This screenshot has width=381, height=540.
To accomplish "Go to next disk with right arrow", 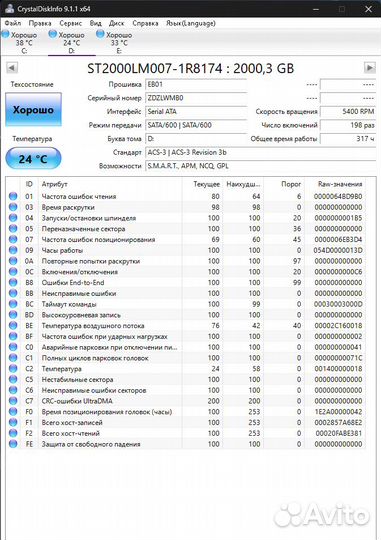I will pos(370,68).
